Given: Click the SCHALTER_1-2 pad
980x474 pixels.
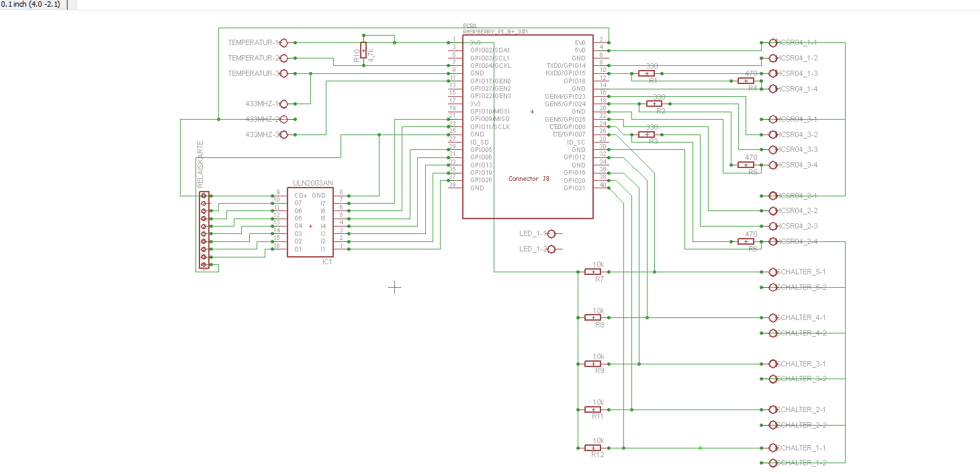Looking at the screenshot, I should pyautogui.click(x=772, y=463).
